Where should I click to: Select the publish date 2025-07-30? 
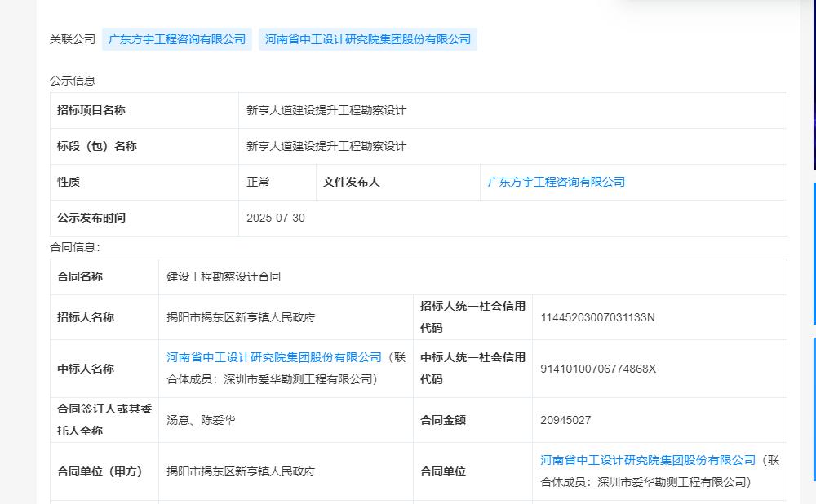click(276, 218)
